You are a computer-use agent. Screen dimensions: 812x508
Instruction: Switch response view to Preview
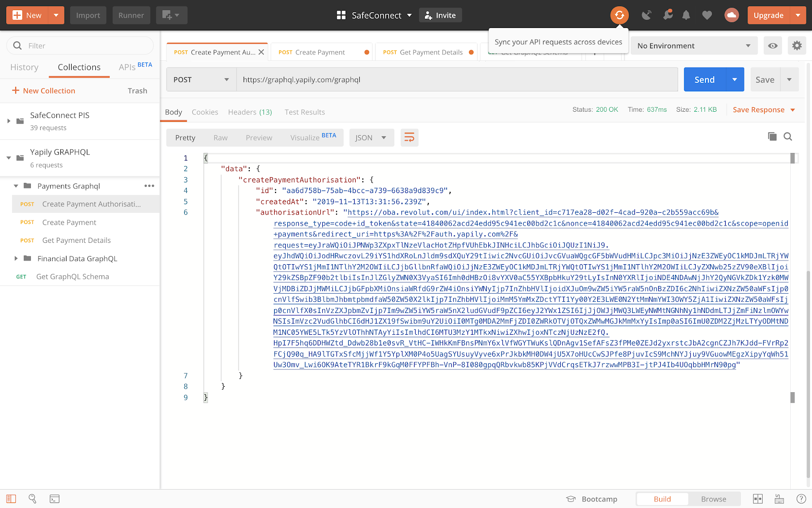[x=259, y=138]
